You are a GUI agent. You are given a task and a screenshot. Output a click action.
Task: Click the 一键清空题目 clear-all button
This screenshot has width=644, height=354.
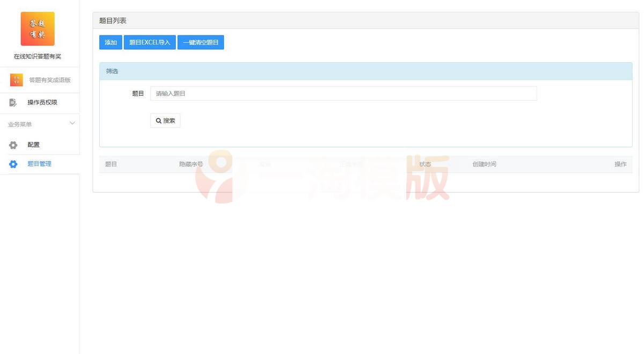click(200, 42)
